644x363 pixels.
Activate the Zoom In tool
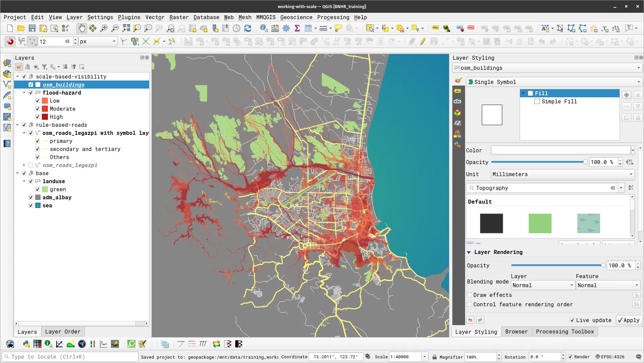click(104, 28)
